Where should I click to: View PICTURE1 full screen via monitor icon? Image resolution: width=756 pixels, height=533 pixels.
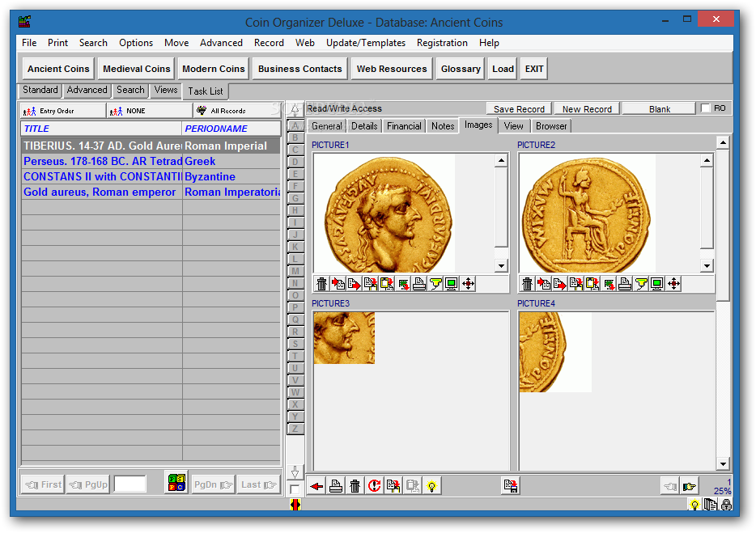452,284
